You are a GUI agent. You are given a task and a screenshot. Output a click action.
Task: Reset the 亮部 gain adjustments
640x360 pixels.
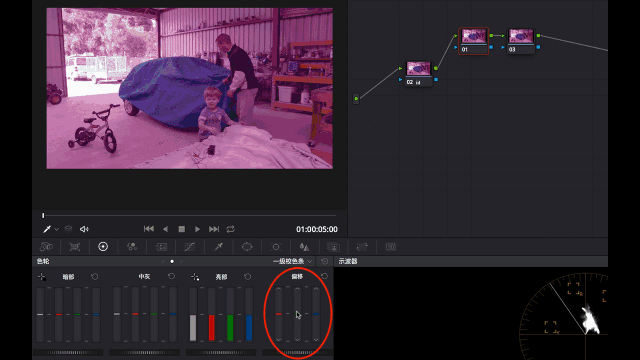click(x=248, y=276)
